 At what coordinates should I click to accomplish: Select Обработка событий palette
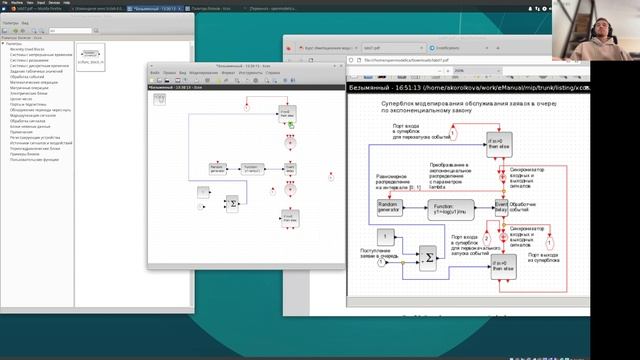[x=27, y=77]
